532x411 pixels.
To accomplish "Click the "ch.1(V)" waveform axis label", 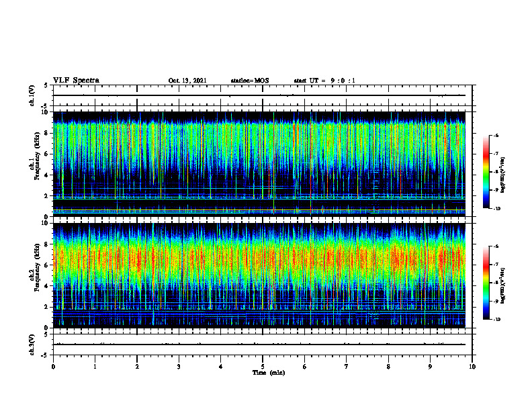I will point(32,95).
